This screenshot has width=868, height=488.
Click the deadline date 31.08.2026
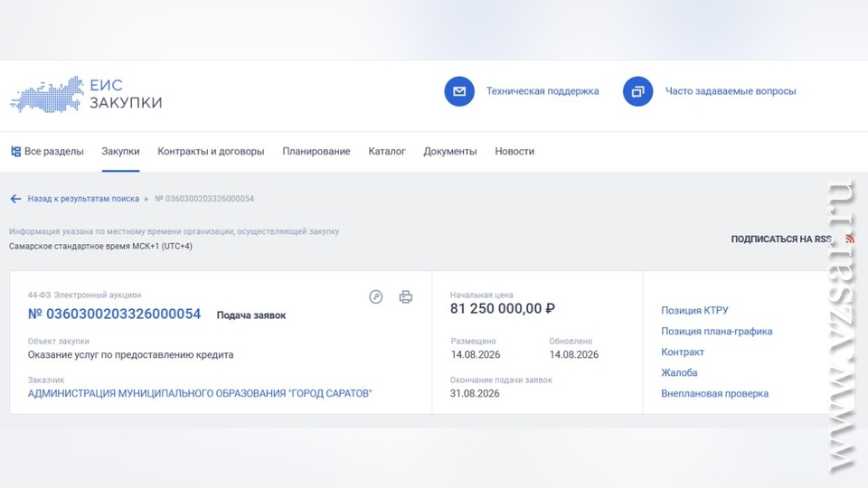coord(475,393)
